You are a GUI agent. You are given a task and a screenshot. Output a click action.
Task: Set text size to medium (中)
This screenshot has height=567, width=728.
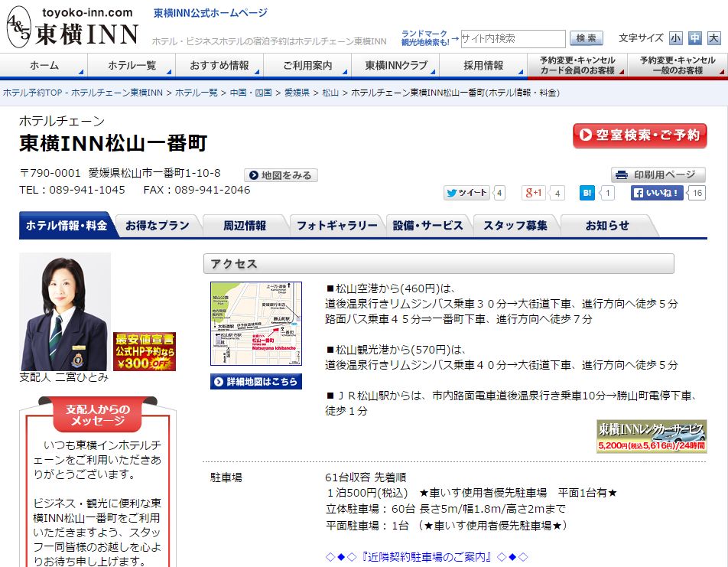(694, 38)
